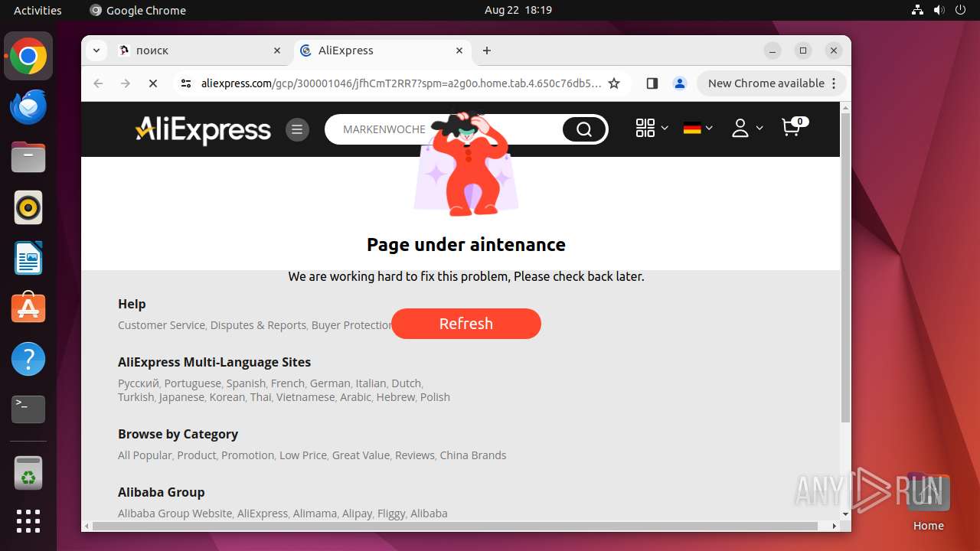Go back to the previous page
This screenshot has height=551, width=980.
98,83
